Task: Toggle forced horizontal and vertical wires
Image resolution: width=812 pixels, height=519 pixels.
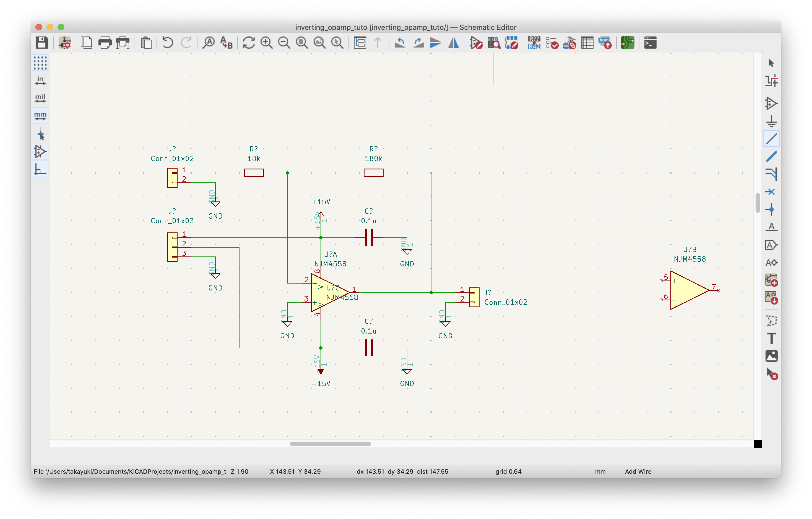Action: click(40, 169)
